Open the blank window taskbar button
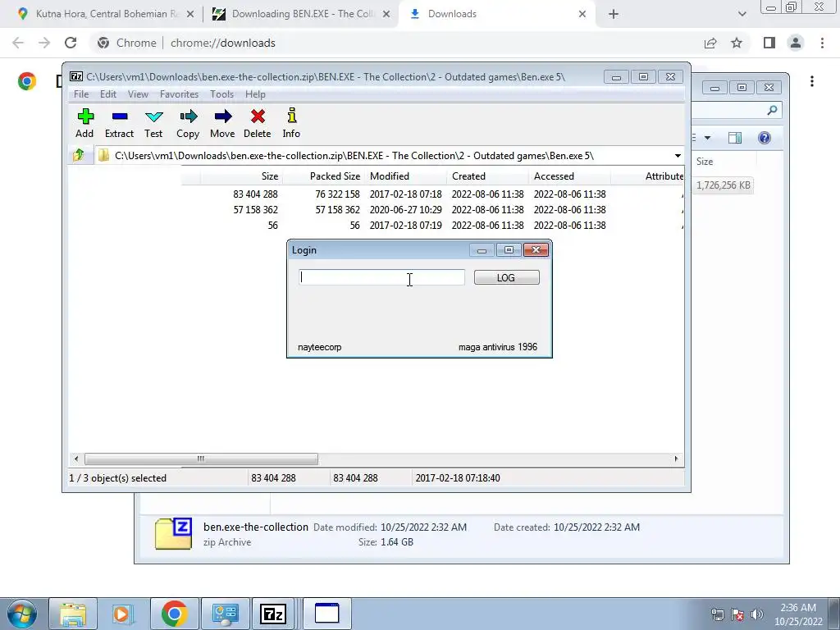This screenshot has width=840, height=630. click(327, 614)
